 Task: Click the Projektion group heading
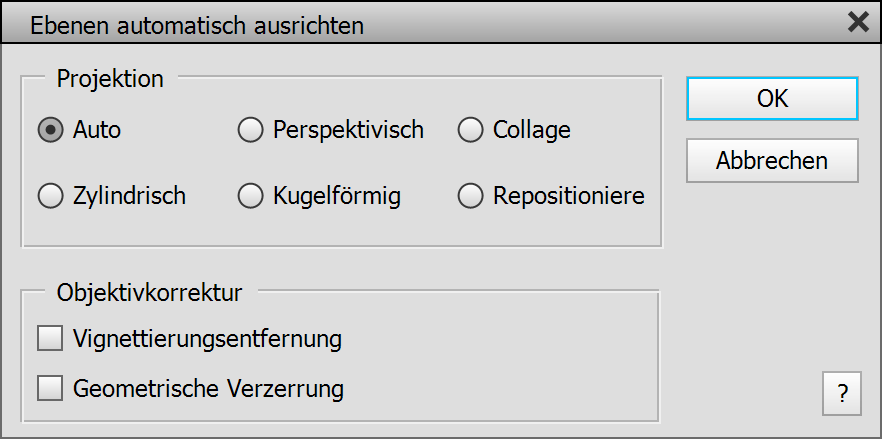tap(110, 78)
